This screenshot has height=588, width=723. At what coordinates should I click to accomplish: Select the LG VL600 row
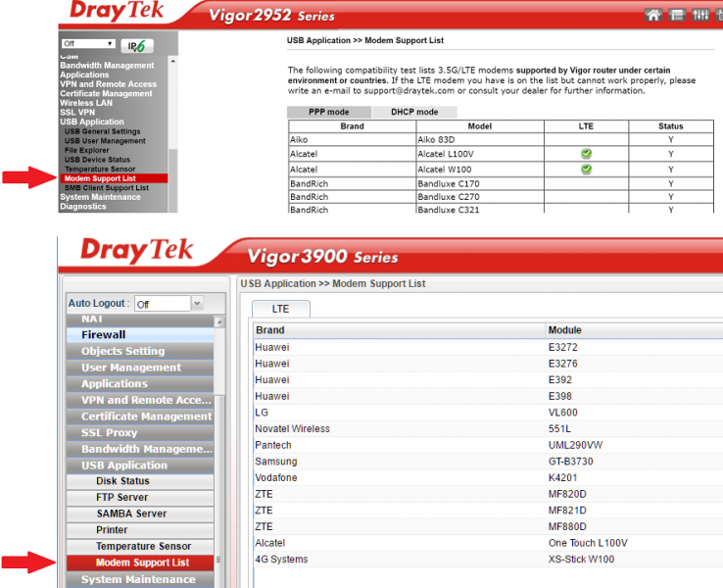tap(488, 413)
